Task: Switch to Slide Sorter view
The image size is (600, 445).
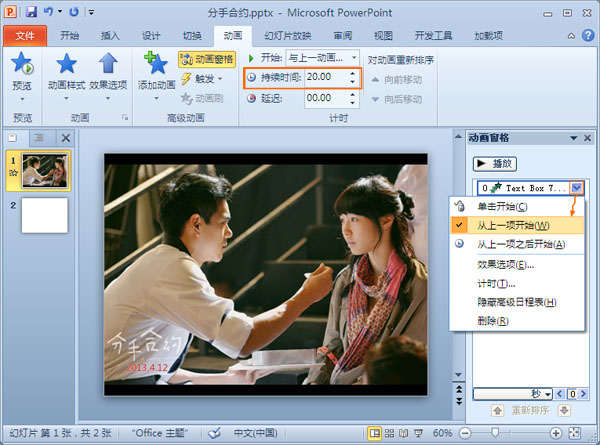Action: tap(389, 433)
